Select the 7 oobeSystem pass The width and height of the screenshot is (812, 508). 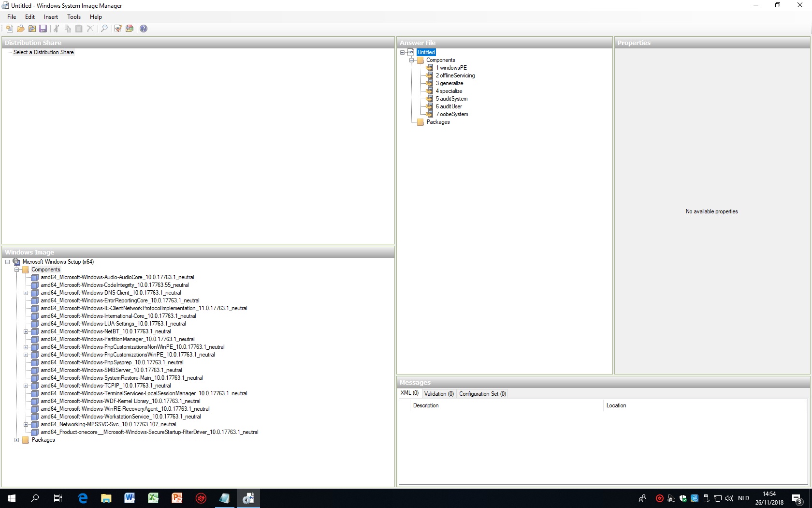[452, 114]
